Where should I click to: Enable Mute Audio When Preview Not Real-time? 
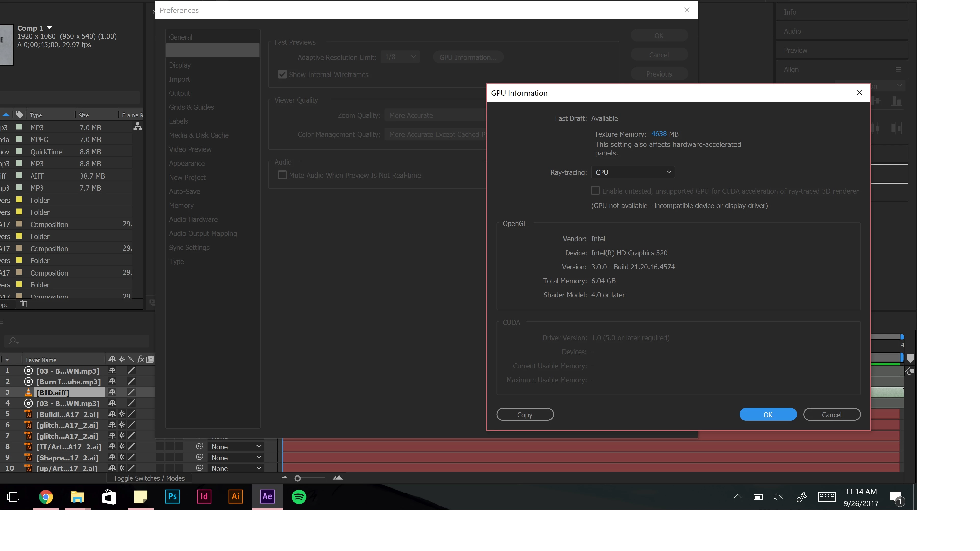[282, 175]
